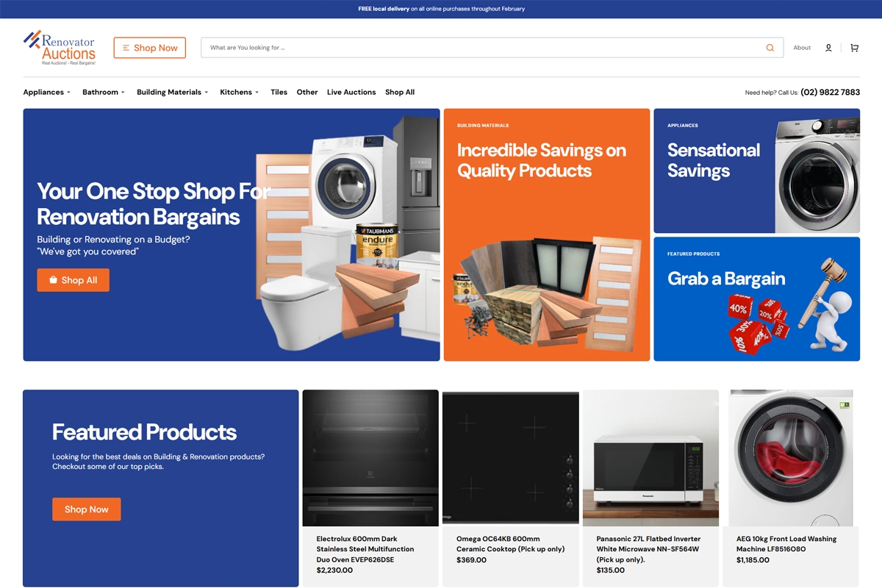Image resolution: width=882 pixels, height=588 pixels.
Task: Expand the Appliances menu
Action: (x=47, y=92)
